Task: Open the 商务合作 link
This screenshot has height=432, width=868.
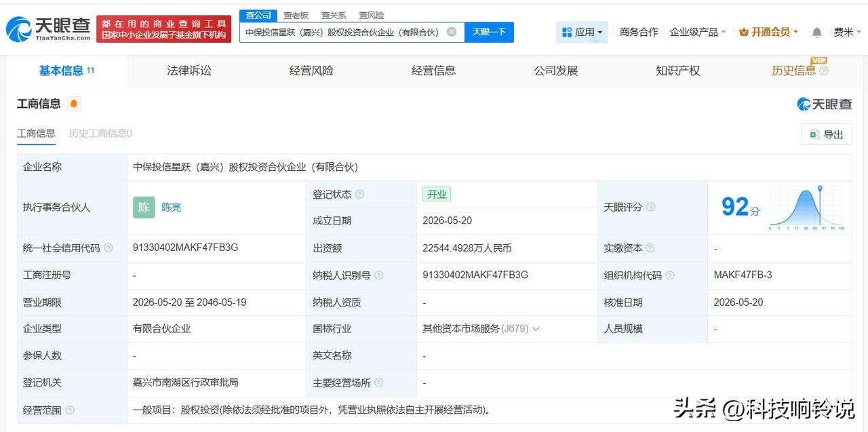Action: click(x=639, y=32)
